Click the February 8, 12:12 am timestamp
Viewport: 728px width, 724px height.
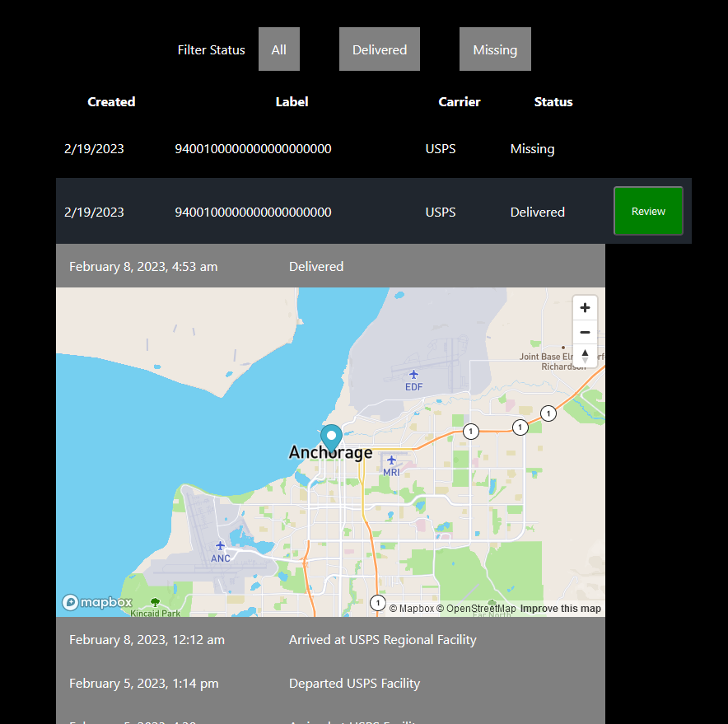pyautogui.click(x=147, y=639)
